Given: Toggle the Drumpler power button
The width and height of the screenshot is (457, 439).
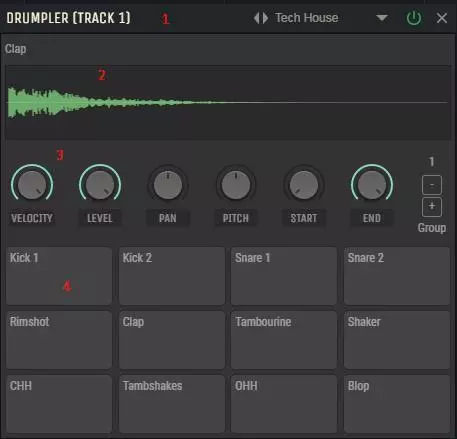Looking at the screenshot, I should point(414,18).
